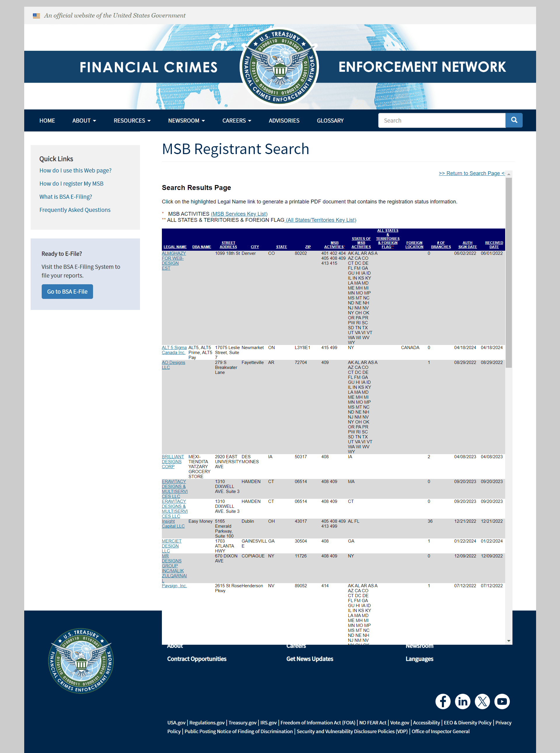Open Paysign, Inc. registrant link
This screenshot has width=560, height=753.
coord(174,586)
